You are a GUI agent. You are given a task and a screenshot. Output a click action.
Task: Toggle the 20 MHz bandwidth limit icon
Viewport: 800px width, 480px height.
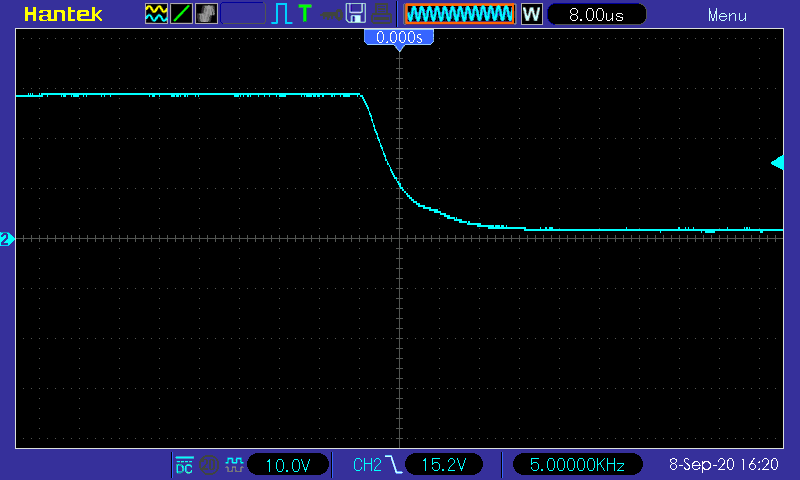click(209, 465)
